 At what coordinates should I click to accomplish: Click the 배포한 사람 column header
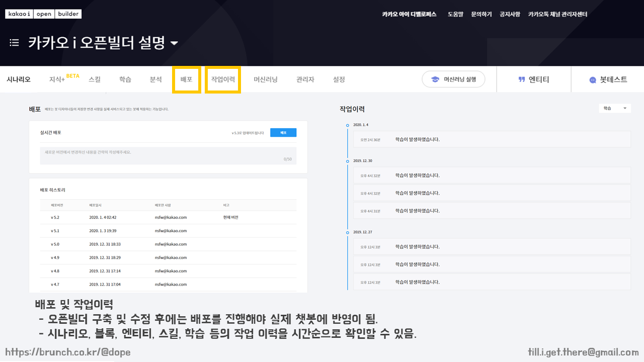pos(163,205)
